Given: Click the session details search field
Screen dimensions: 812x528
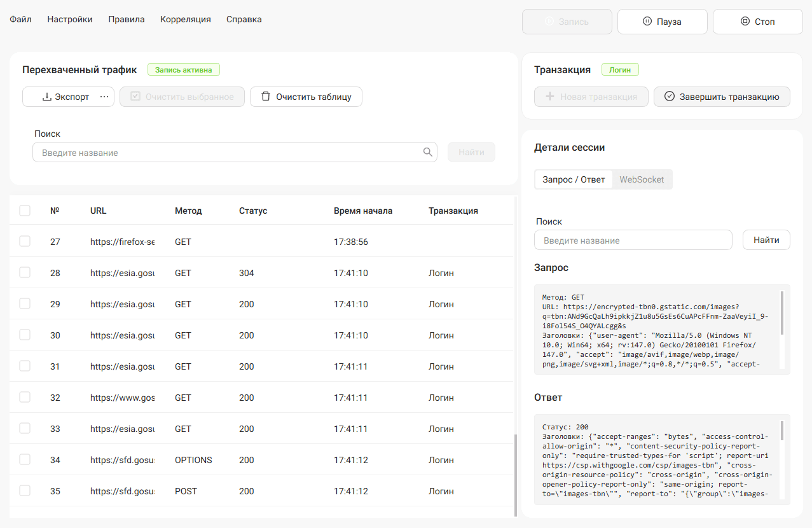Looking at the screenshot, I should tap(633, 240).
